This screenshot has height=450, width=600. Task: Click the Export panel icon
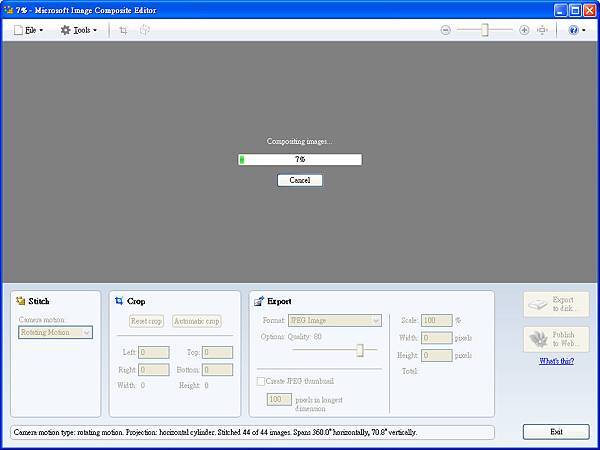tap(259, 301)
